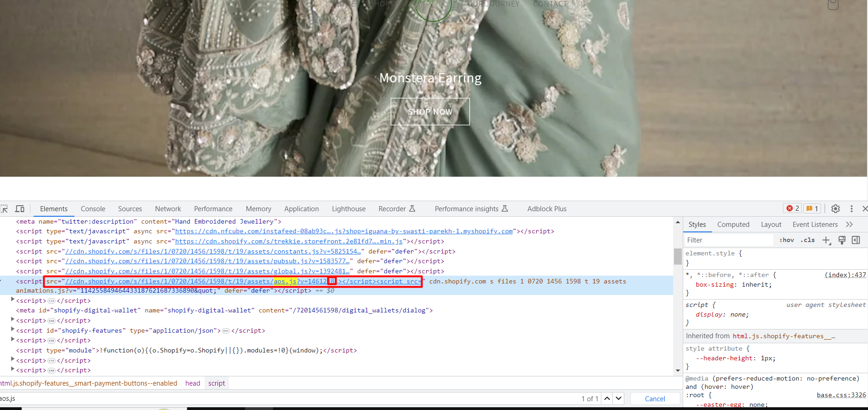
Task: Open the constants.js script link
Action: [213, 251]
